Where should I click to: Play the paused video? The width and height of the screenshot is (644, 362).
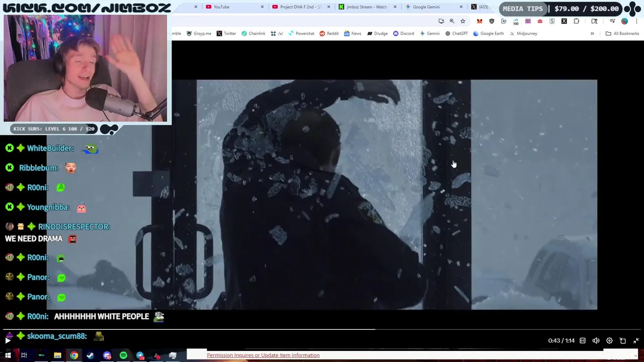pyautogui.click(x=8, y=340)
